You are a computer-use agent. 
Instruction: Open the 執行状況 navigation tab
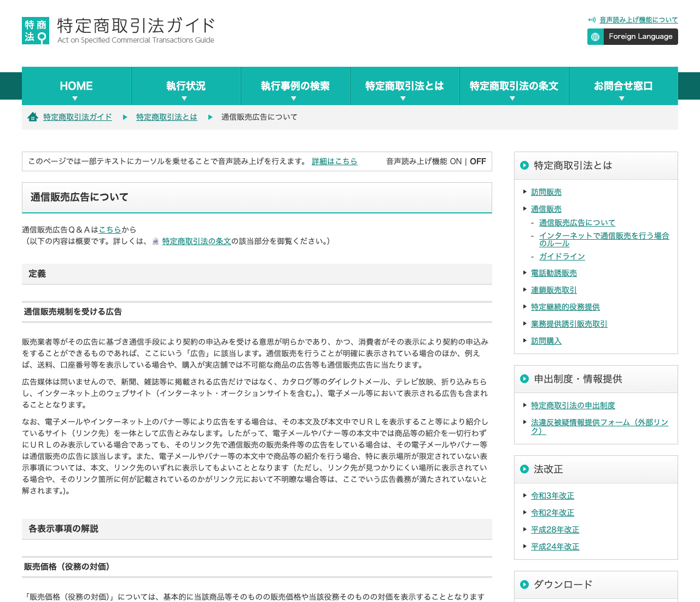pyautogui.click(x=186, y=86)
